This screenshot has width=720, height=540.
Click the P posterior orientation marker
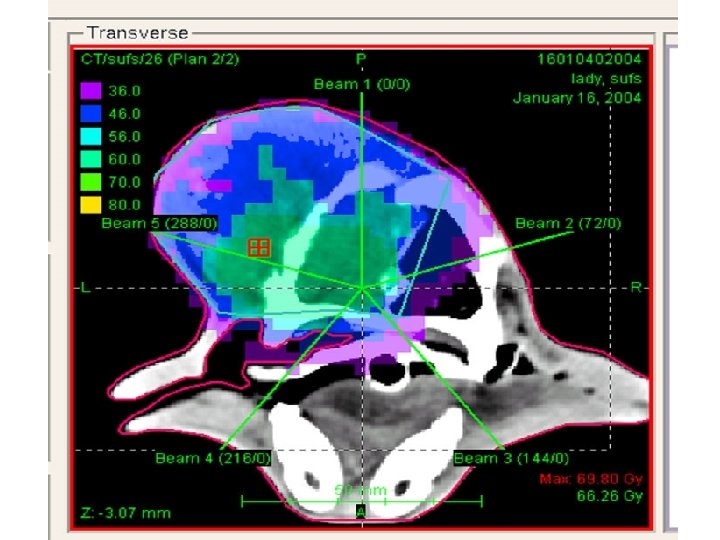click(x=361, y=59)
